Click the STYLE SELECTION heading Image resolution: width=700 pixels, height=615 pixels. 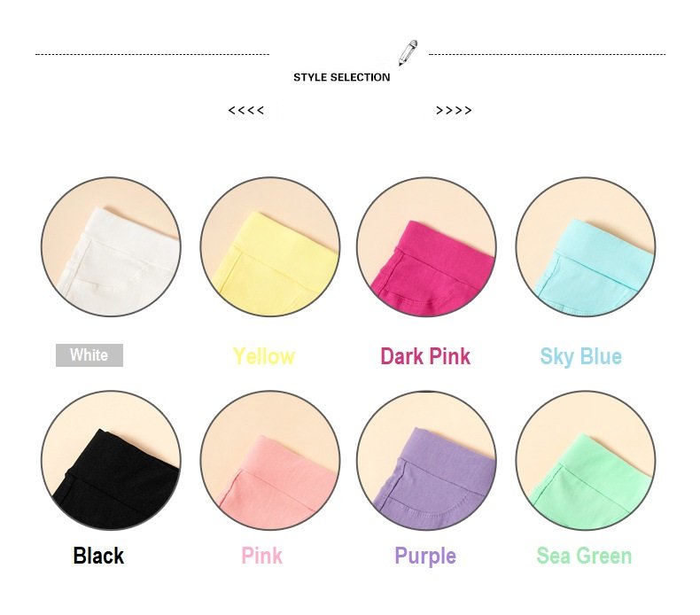(x=341, y=77)
